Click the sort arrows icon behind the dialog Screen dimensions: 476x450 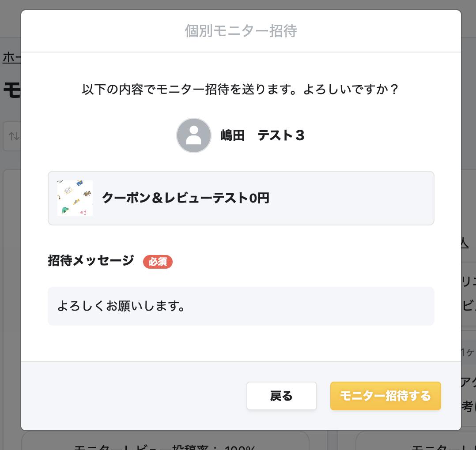(x=14, y=137)
